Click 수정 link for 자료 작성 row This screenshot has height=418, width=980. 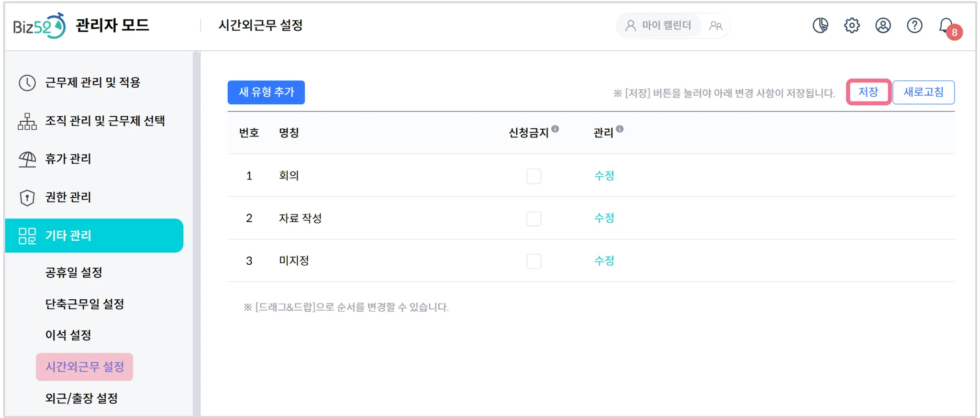[604, 218]
